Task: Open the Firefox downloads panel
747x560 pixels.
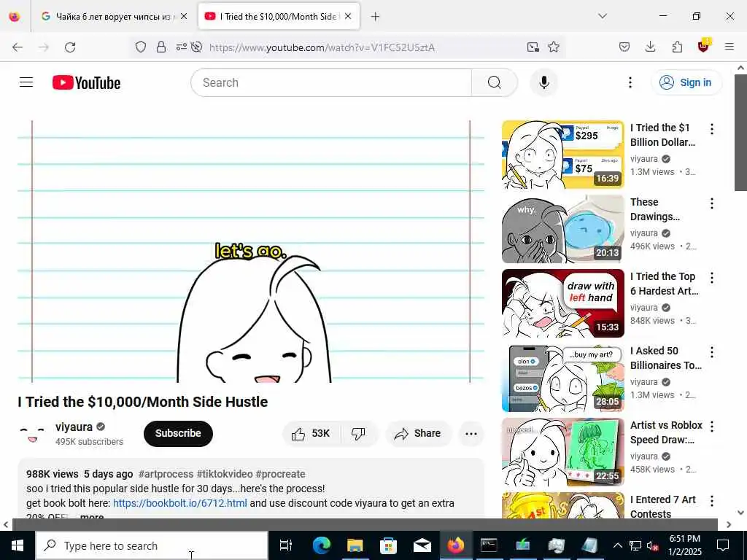Action: (x=650, y=47)
